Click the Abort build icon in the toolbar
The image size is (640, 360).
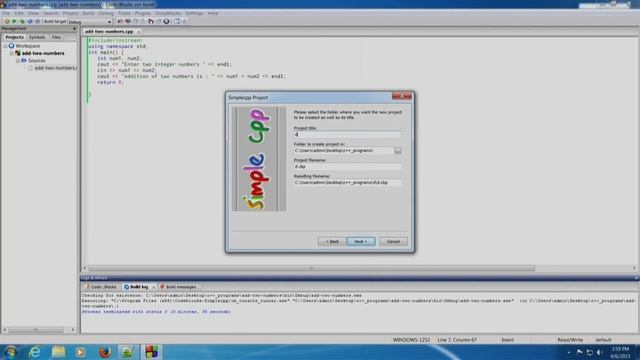38,21
